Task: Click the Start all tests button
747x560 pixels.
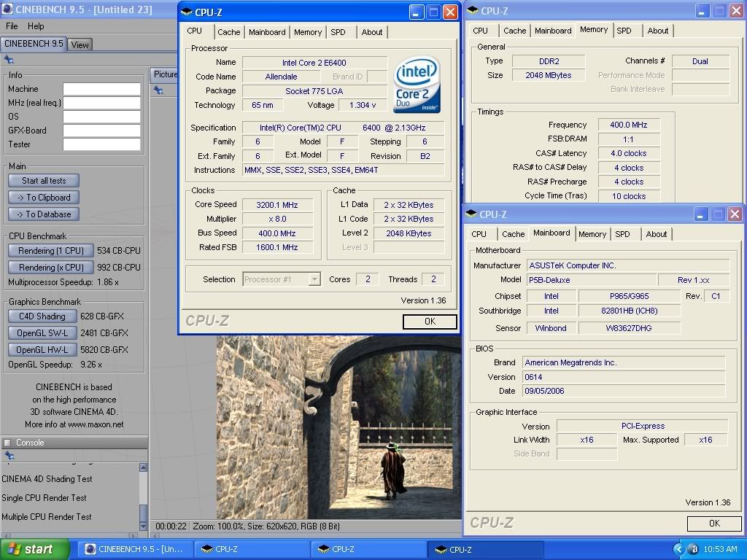Action: [44, 181]
